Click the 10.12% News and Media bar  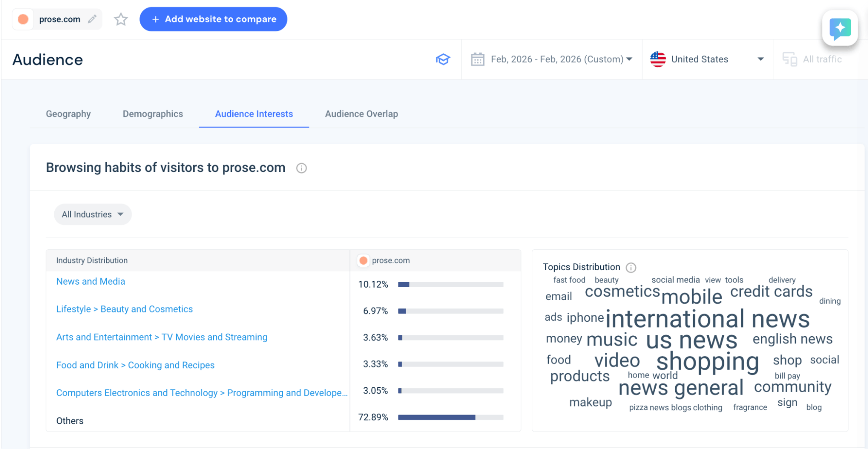(450, 285)
